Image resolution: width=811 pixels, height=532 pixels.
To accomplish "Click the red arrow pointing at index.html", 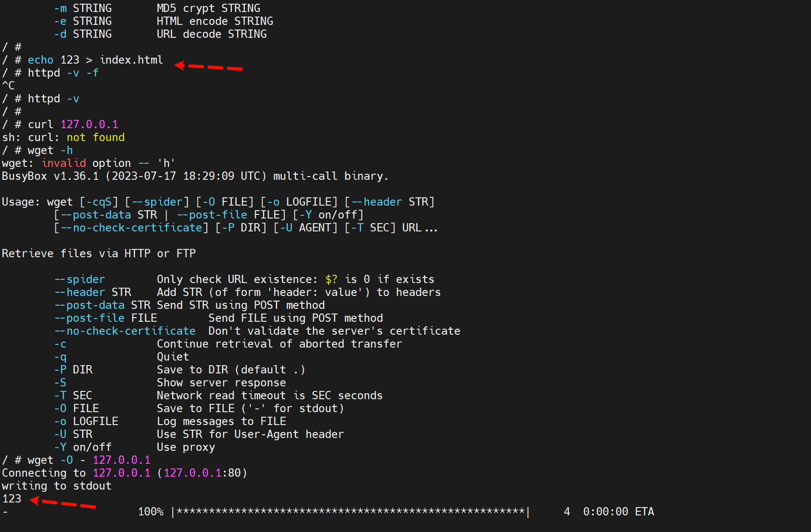I will coord(209,67).
